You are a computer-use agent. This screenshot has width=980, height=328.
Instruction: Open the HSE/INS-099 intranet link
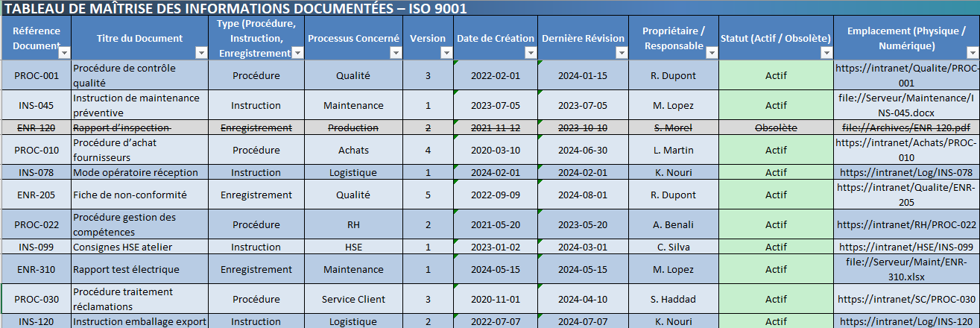pos(906,247)
